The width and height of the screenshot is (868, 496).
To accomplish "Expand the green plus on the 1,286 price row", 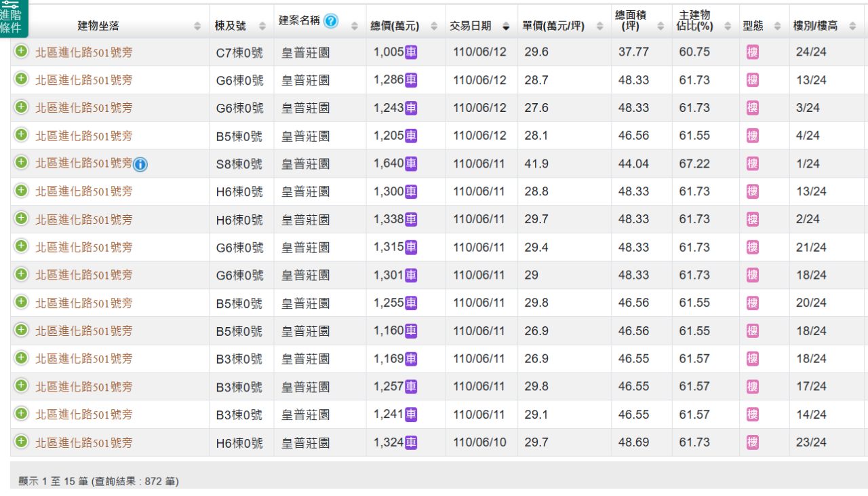I will coord(21,79).
